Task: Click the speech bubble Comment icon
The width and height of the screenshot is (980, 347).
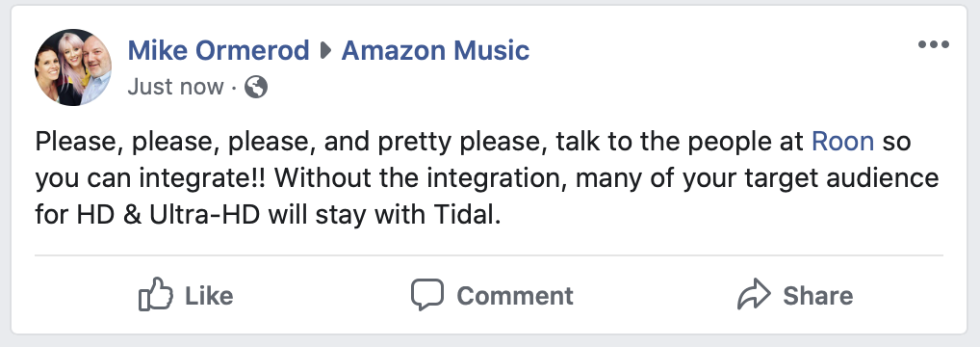Action: coord(426,294)
